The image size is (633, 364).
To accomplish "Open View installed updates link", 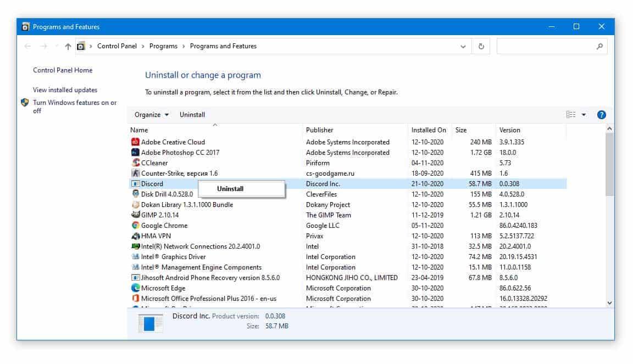I will click(65, 90).
